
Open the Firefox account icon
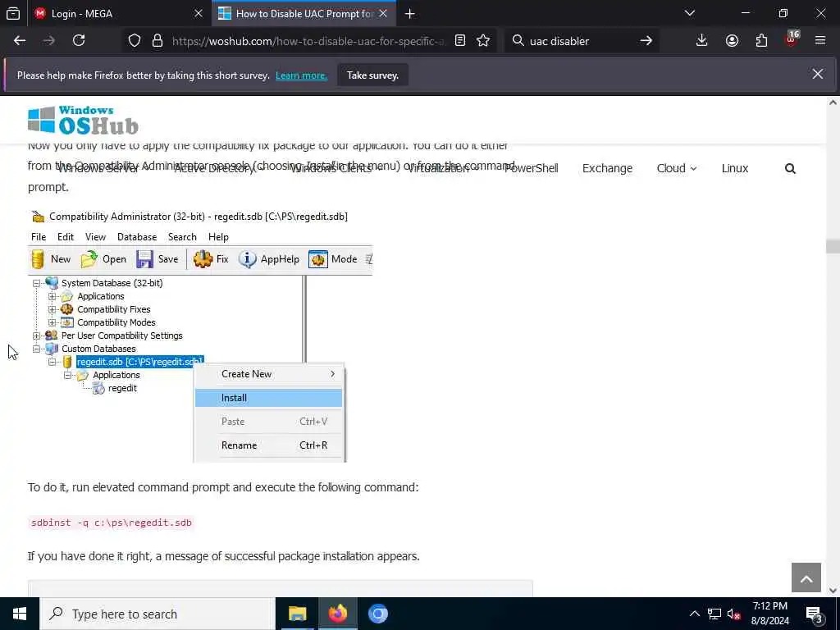(x=732, y=41)
